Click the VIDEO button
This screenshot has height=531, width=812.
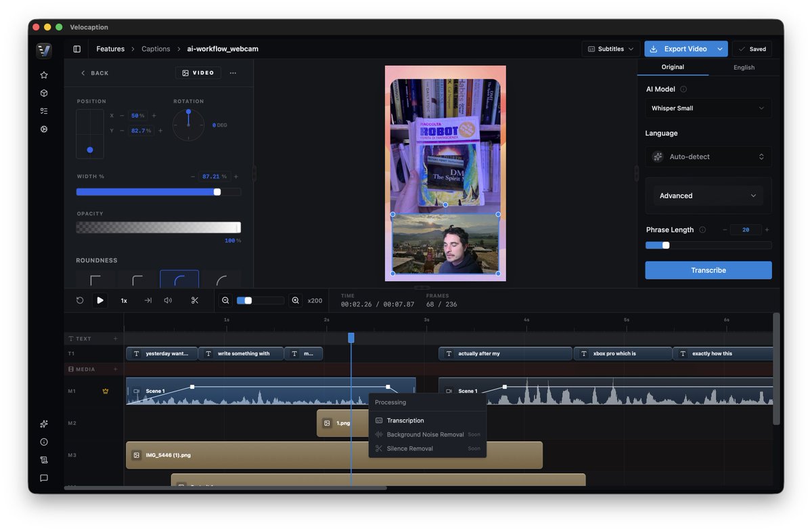pos(198,73)
